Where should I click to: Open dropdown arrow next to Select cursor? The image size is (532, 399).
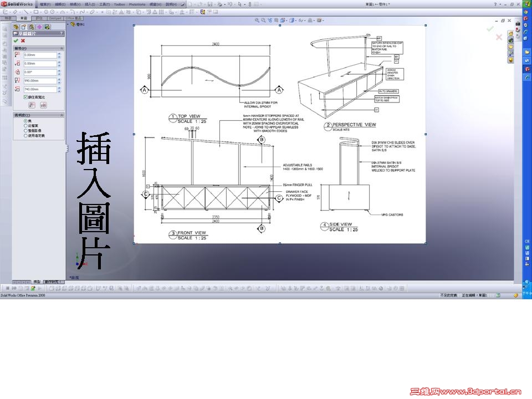coord(244,4)
